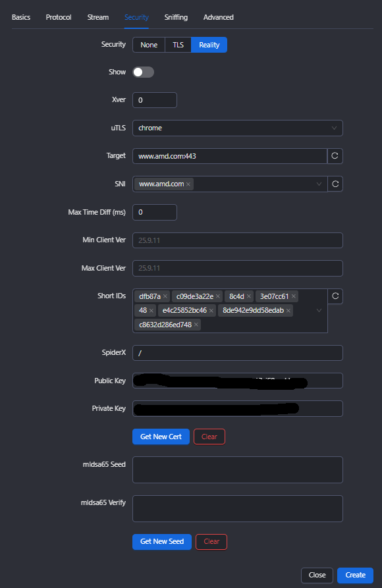Screen dimensions: 382x588
Task: Expand the Short IDs dropdown arrow
Action: click(x=319, y=311)
